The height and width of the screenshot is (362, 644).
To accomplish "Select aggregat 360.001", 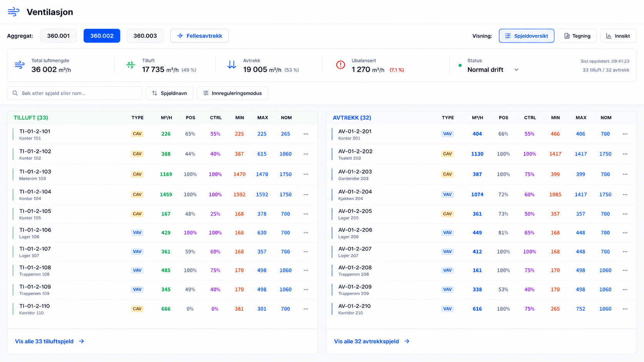I will click(58, 36).
